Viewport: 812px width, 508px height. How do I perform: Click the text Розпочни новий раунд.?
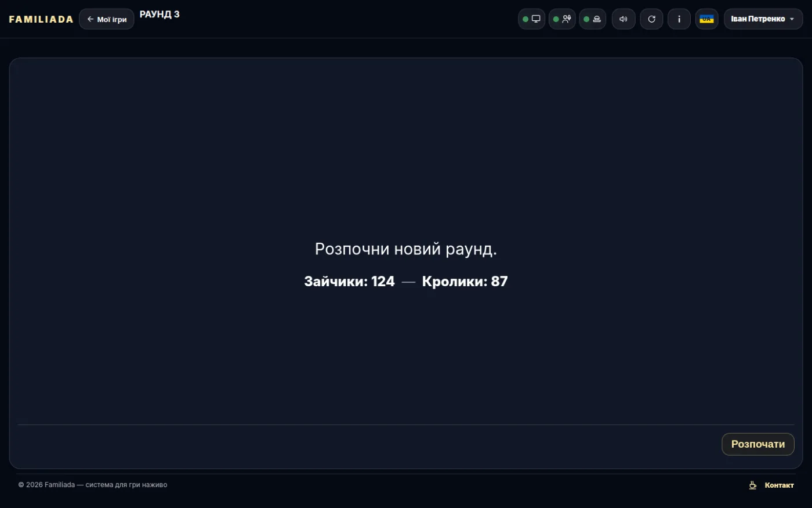point(406,249)
